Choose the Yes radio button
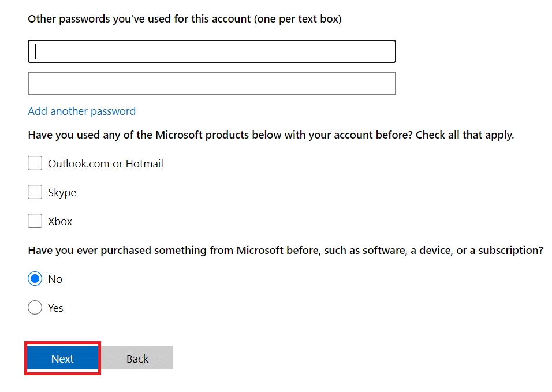Viewport: 552px width, 392px height. 35,308
